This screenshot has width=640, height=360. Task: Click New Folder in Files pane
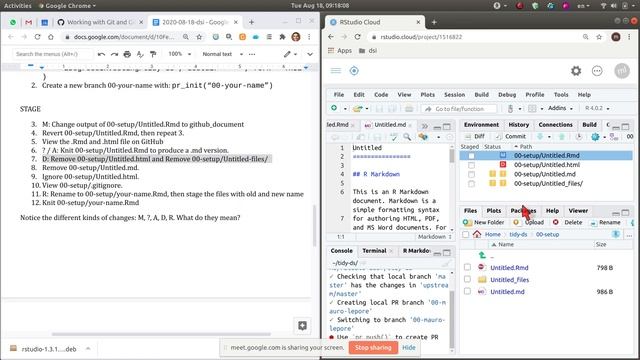484,222
